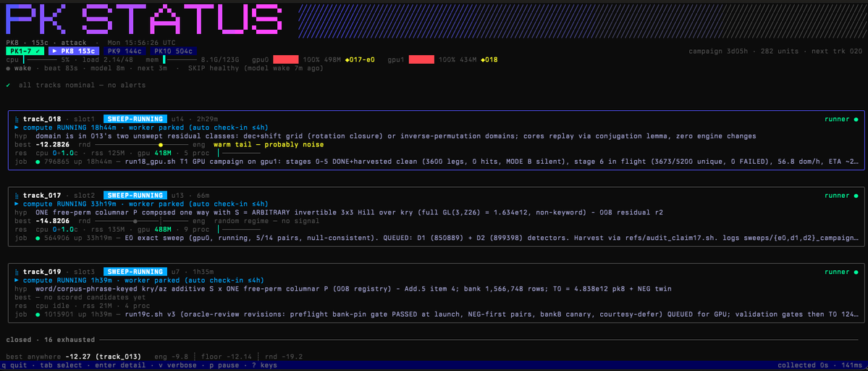Viewport: 868px width, 371px height.
Task: Click green job dot for 564906
Action: click(x=38, y=238)
